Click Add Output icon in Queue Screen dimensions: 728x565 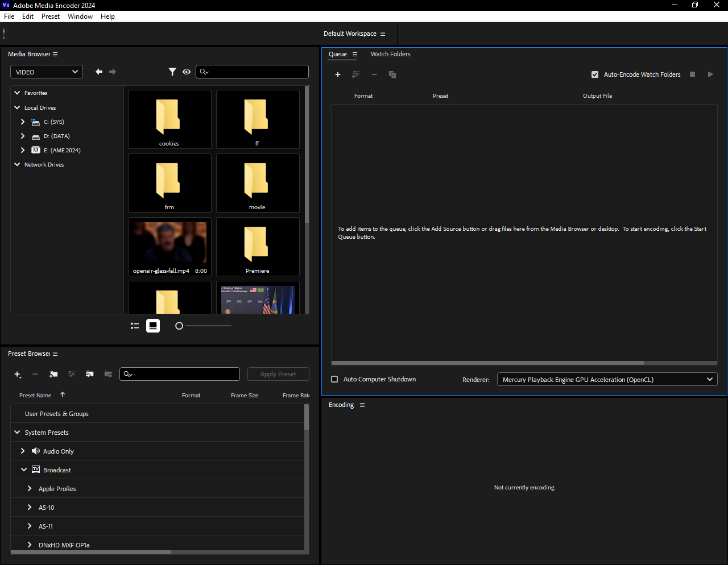coord(356,74)
